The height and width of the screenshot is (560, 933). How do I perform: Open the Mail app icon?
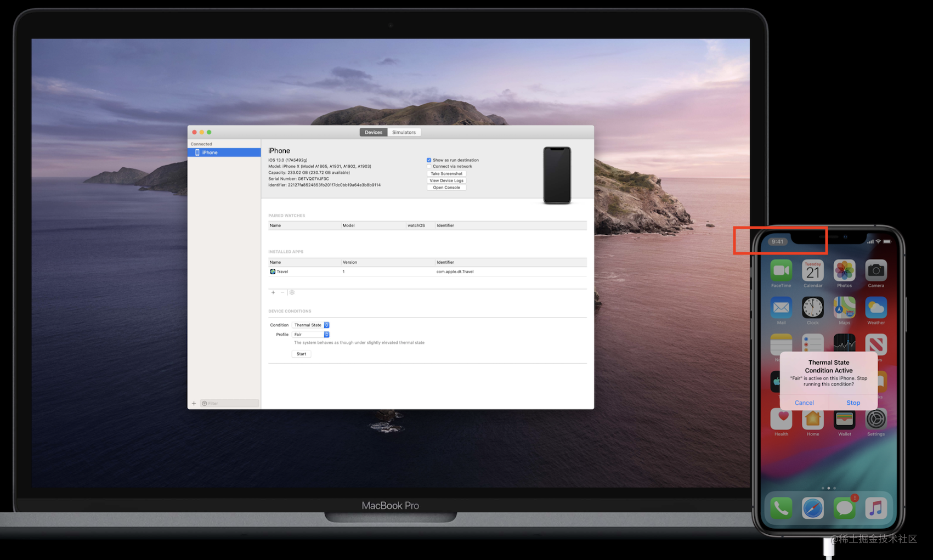[781, 308]
